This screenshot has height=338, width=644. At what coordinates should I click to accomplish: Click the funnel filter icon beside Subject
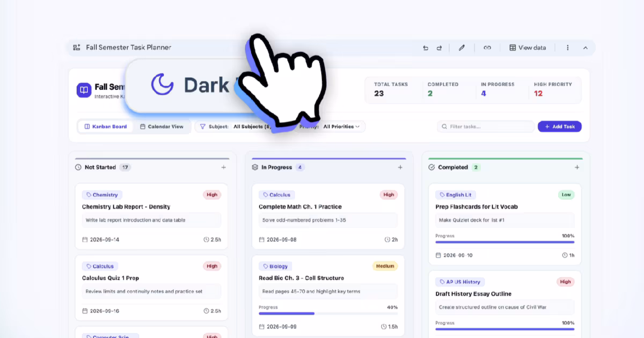pos(202,127)
